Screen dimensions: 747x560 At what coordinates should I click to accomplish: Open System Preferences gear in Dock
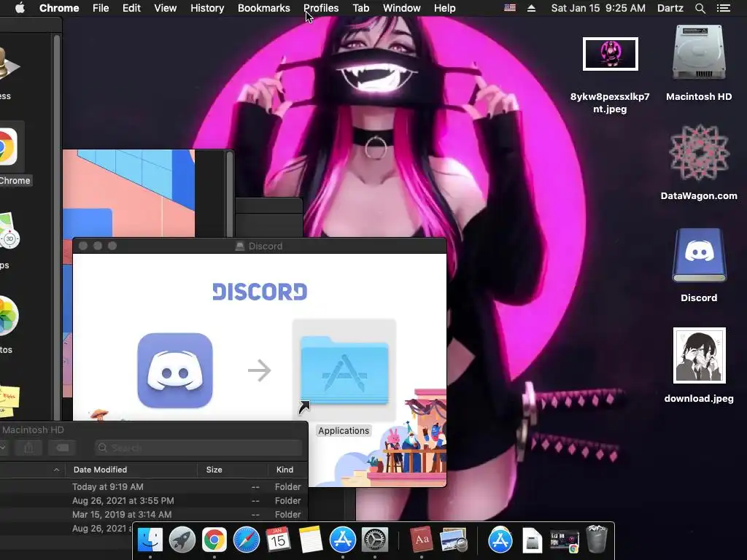375,540
